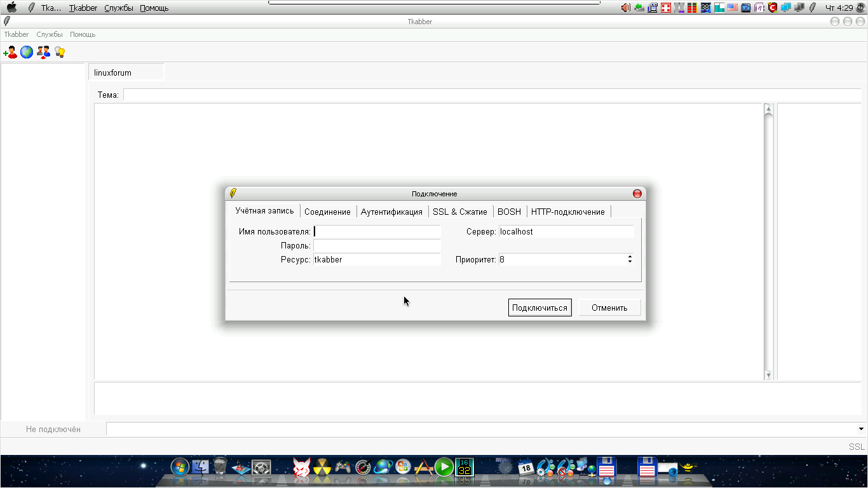Click the speaker volume tray icon
The width and height of the screenshot is (868, 488).
click(x=625, y=8)
